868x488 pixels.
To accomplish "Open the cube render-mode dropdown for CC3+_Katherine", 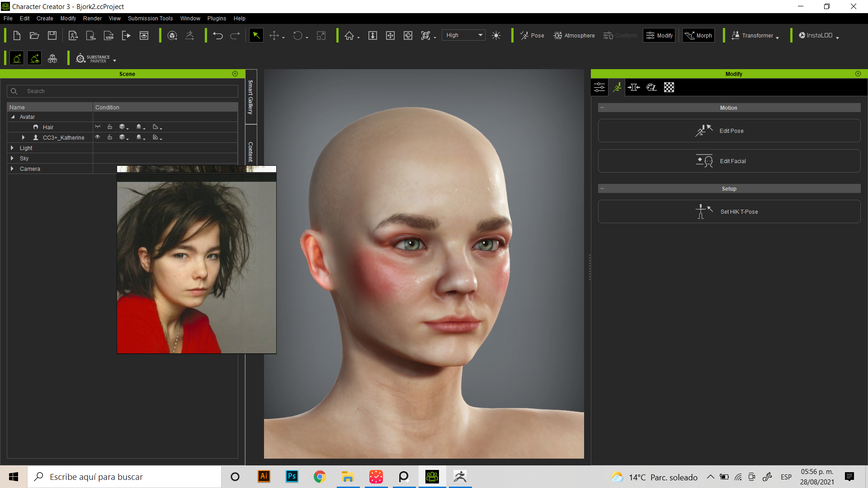I will (124, 137).
